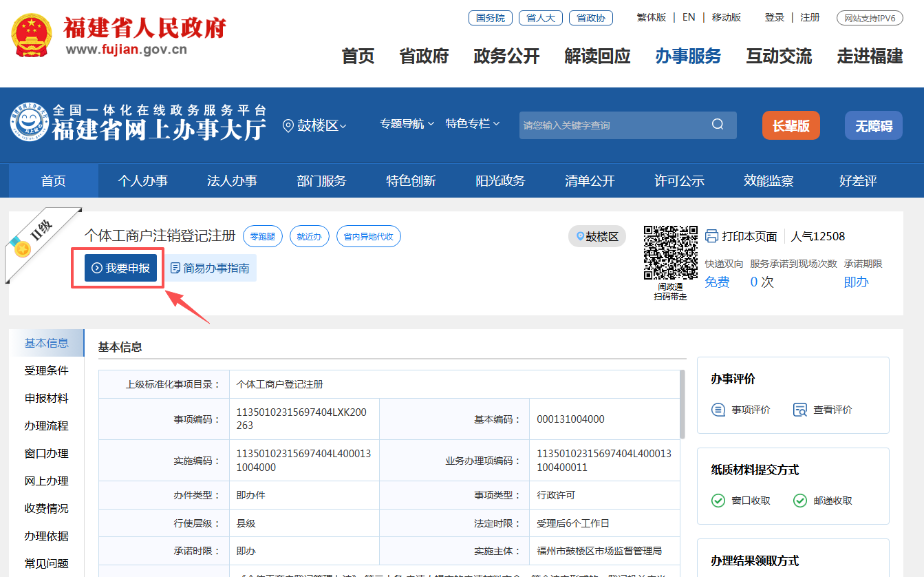Select 办理流程 in the left sidebar
Image resolution: width=924 pixels, height=577 pixels.
(46, 426)
